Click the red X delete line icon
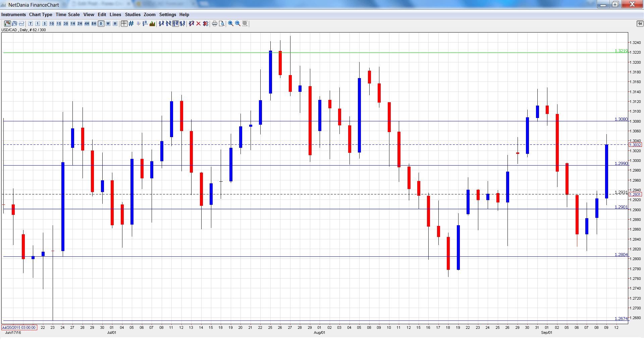Image resolution: width=644 pixels, height=362 pixels. pos(198,23)
